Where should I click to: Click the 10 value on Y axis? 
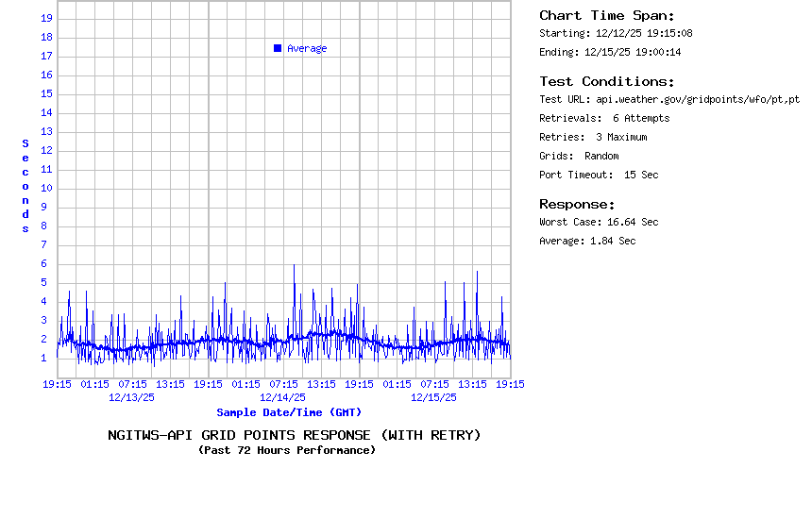coord(46,188)
